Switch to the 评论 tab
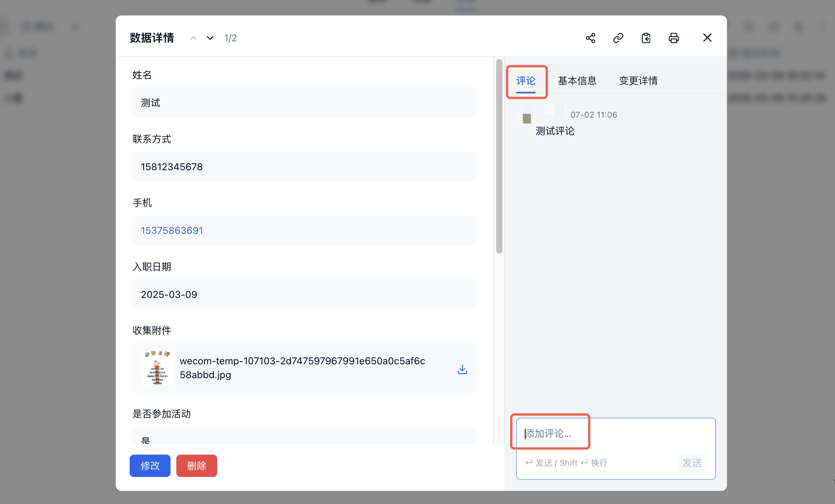The width and height of the screenshot is (835, 504). tap(526, 81)
